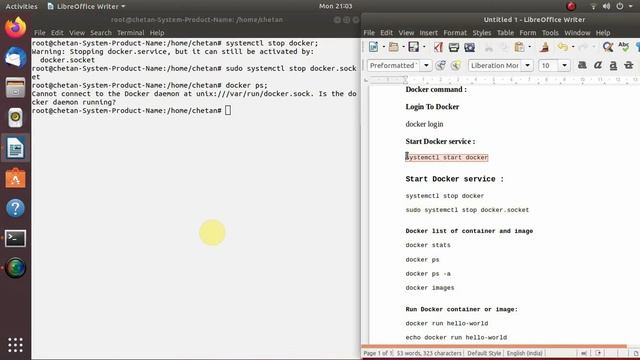Toggle Strikethrough formatting in Writer
The height and width of the screenshot is (360, 640).
[x=629, y=65]
